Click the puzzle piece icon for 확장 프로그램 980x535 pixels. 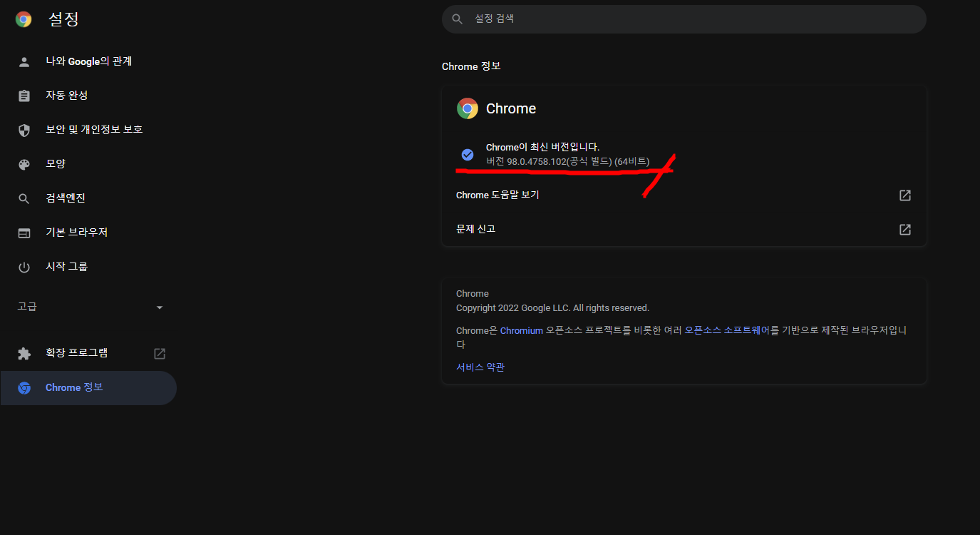[x=24, y=353]
